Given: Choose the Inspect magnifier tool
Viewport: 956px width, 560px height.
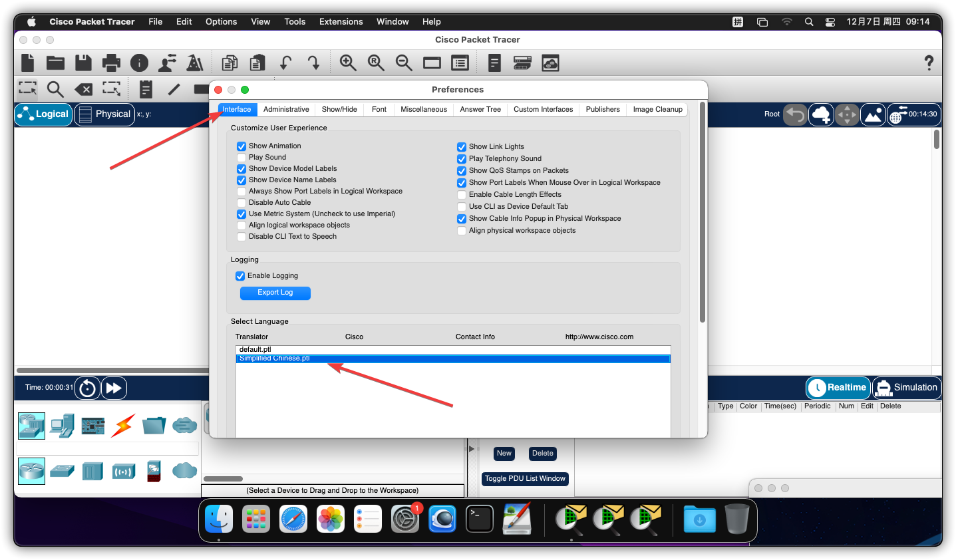Looking at the screenshot, I should tap(55, 88).
